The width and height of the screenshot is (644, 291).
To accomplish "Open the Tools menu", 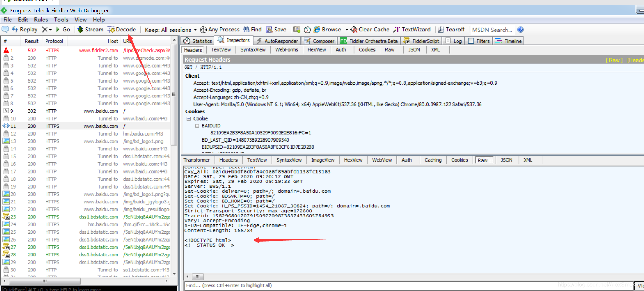I will pos(61,20).
